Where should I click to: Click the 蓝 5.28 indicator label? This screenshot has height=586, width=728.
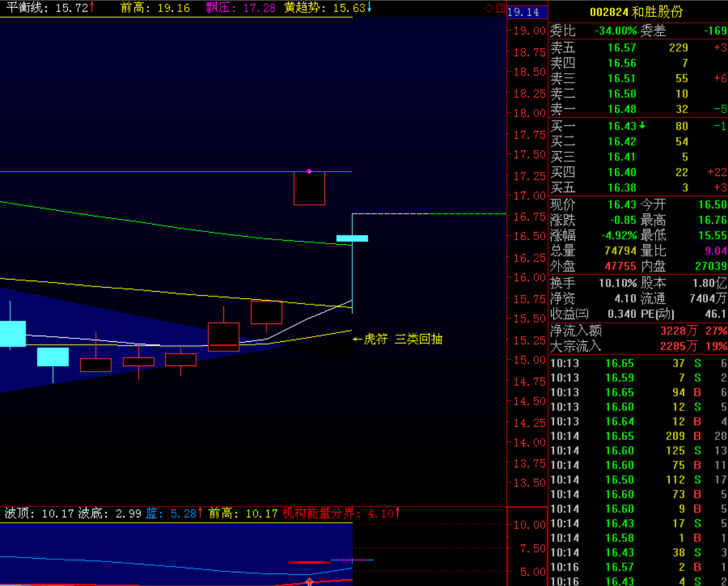(x=174, y=514)
